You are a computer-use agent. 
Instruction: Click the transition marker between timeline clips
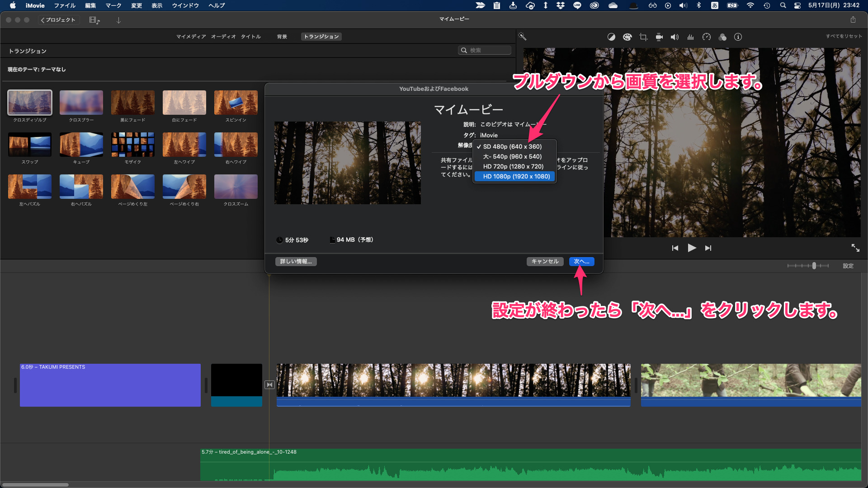coord(269,385)
